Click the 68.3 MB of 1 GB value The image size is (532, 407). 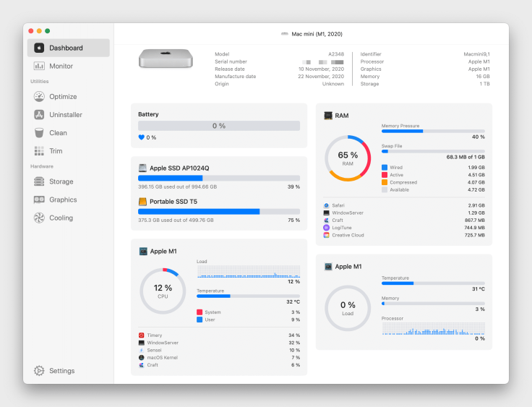(x=465, y=157)
